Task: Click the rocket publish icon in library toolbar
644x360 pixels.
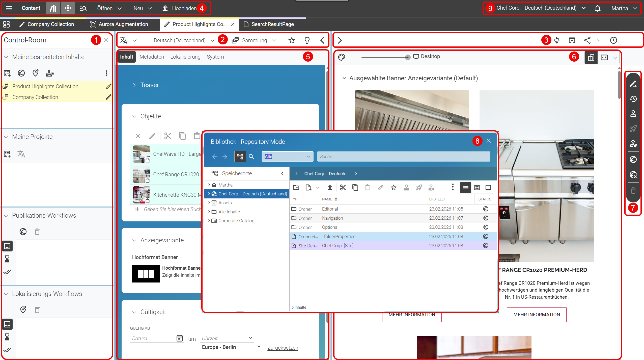Action: tap(419, 188)
